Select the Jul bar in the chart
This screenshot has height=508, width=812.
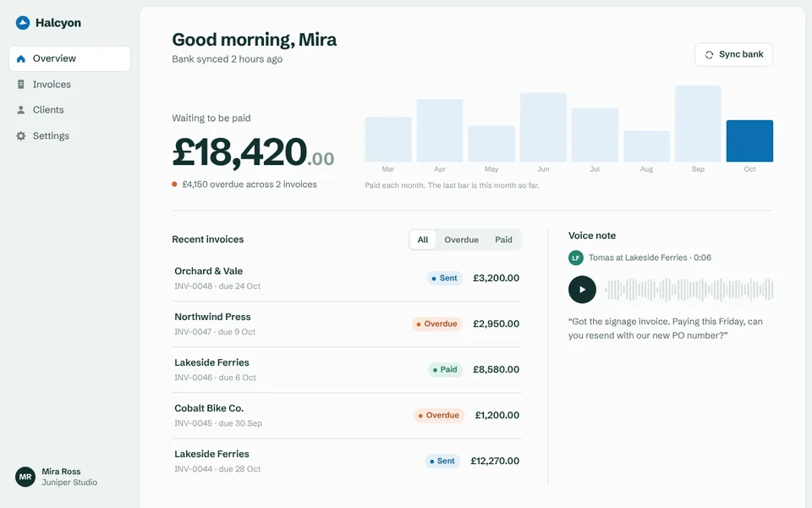coord(595,135)
